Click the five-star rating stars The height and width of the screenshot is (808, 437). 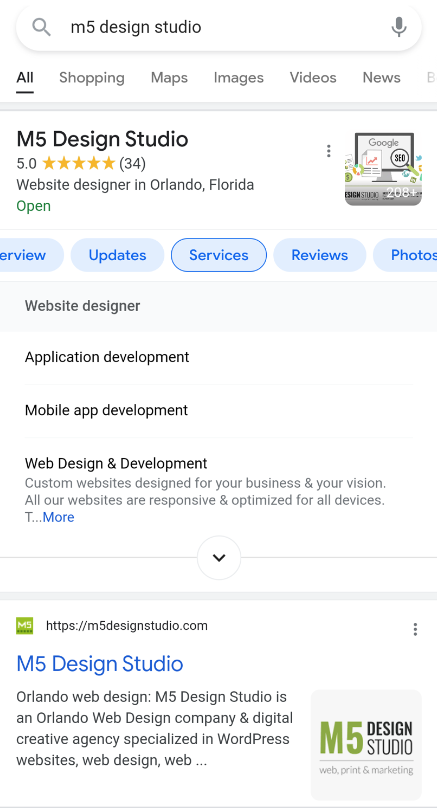78,164
